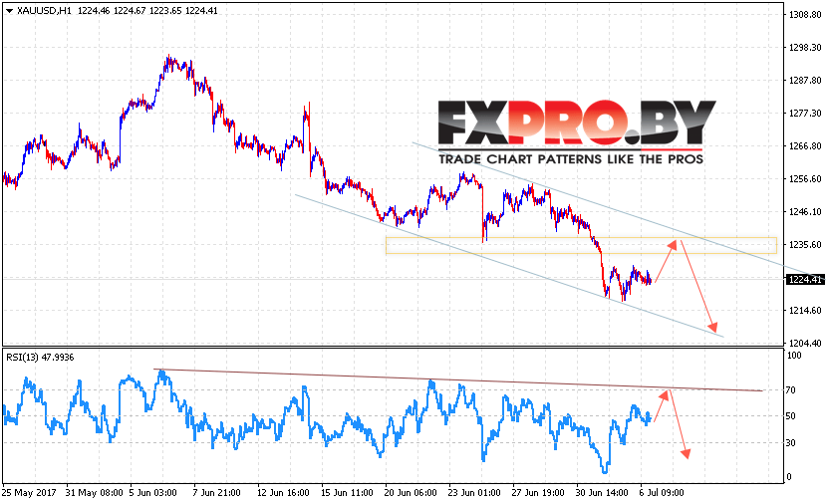
Task: Select the RSI scale value 70
Action: tap(790, 390)
